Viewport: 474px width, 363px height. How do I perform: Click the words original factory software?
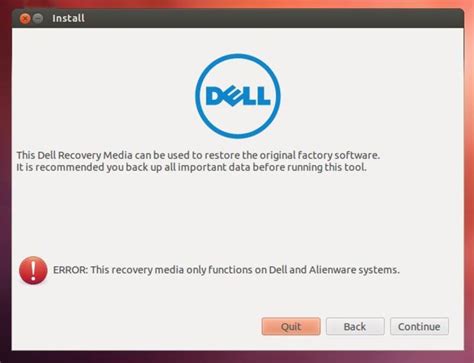coord(319,155)
